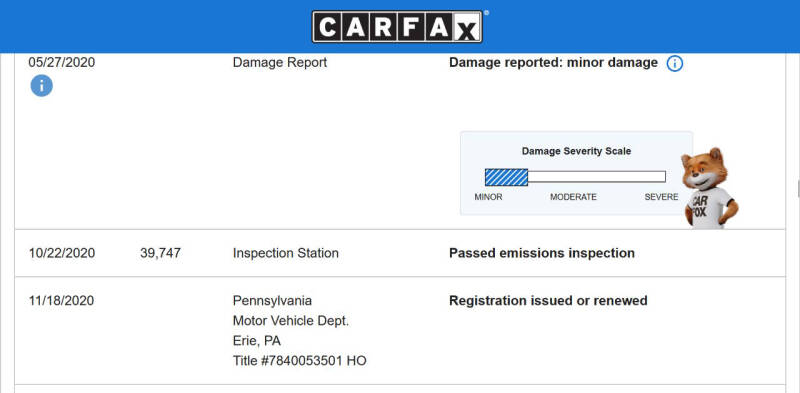The width and height of the screenshot is (800, 393).
Task: Click the hatched blue severity bar segment
Action: (506, 177)
